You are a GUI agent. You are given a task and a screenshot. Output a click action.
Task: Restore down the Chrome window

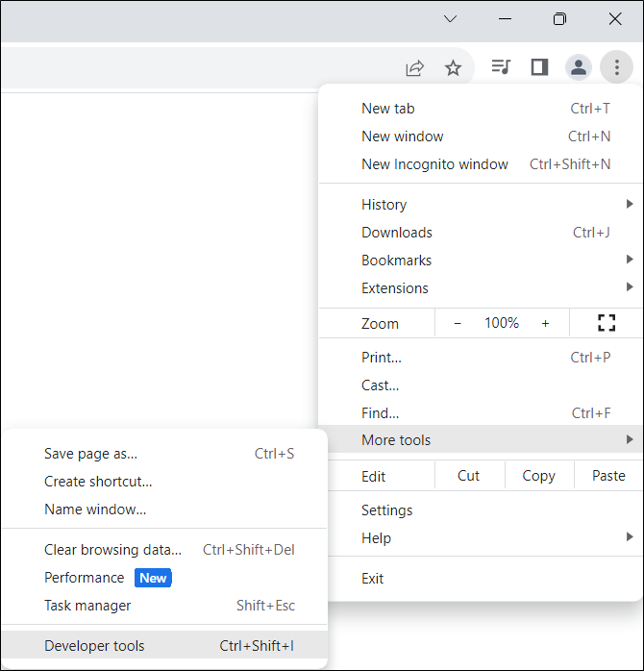559,19
